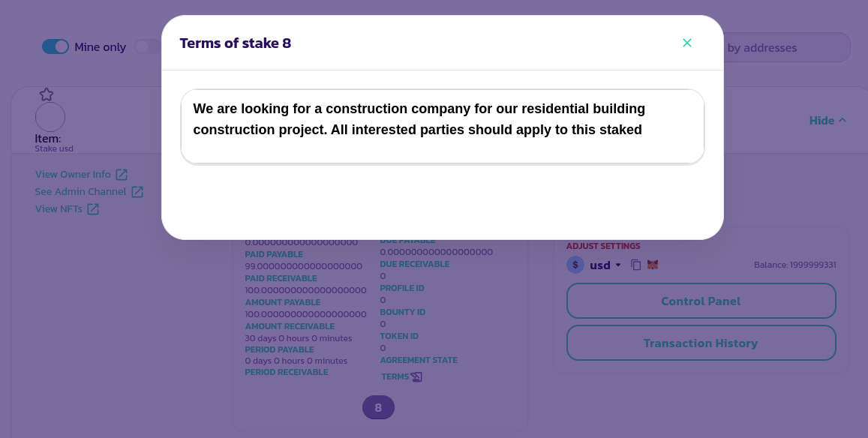Viewport: 868px width, 438px height.
Task: Click the dollar sign token icon
Action: pos(575,265)
